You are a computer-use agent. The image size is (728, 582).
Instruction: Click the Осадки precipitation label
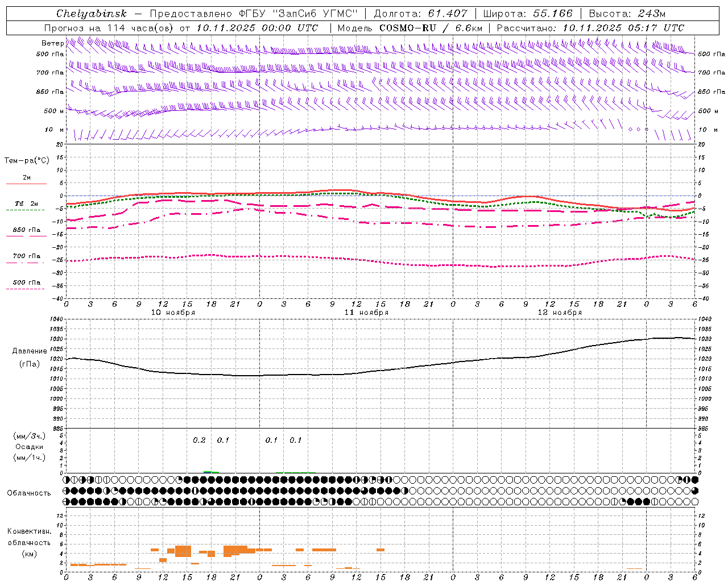[x=30, y=447]
